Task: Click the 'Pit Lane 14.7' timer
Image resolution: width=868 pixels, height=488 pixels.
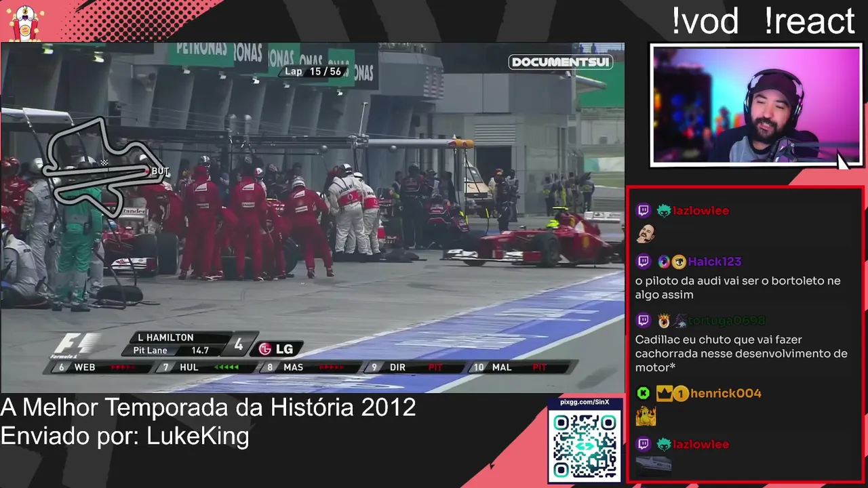Action: coord(170,350)
